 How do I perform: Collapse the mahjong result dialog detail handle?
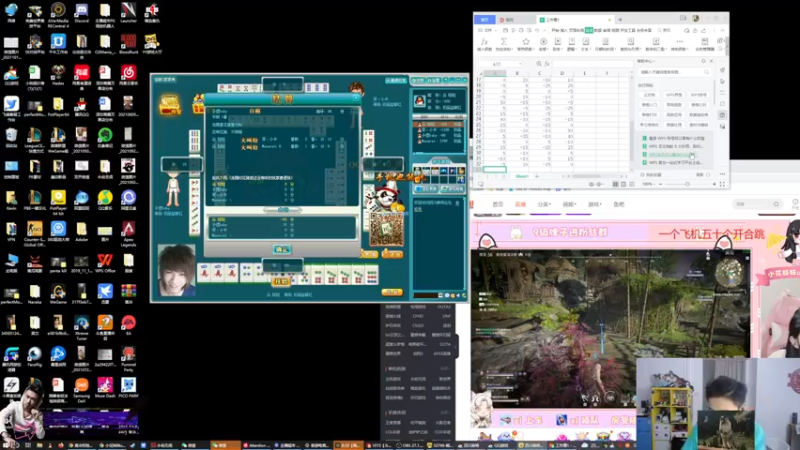click(x=283, y=210)
